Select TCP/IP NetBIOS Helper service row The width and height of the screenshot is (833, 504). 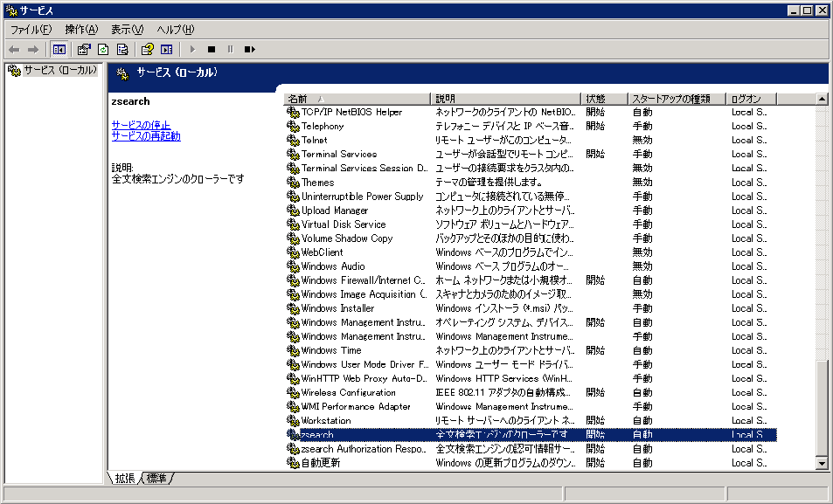(x=531, y=112)
